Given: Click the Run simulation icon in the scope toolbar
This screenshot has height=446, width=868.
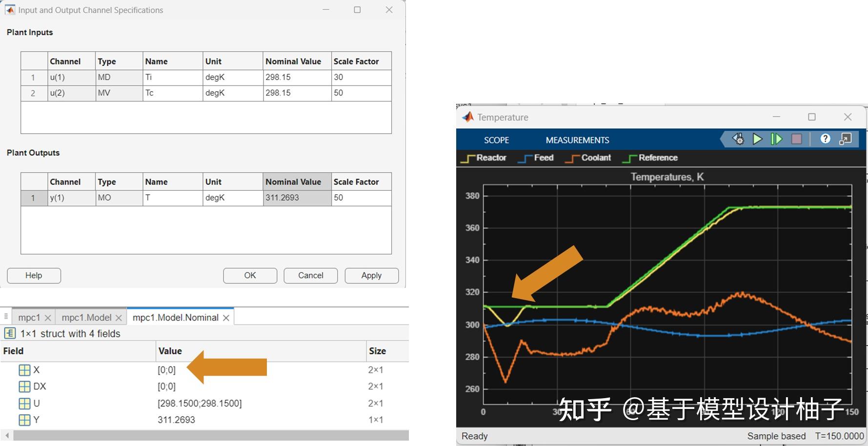Looking at the screenshot, I should click(x=758, y=139).
